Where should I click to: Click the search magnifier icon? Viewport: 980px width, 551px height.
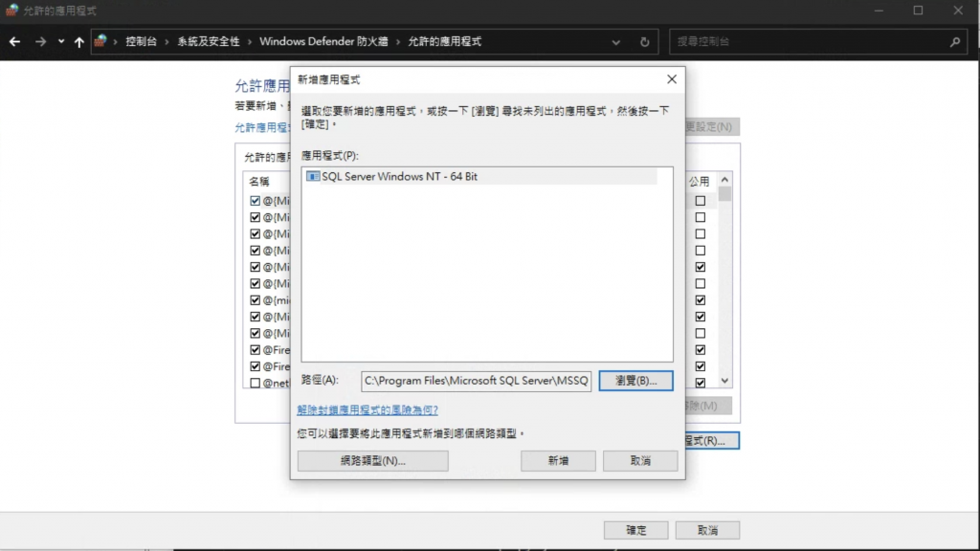coord(954,42)
